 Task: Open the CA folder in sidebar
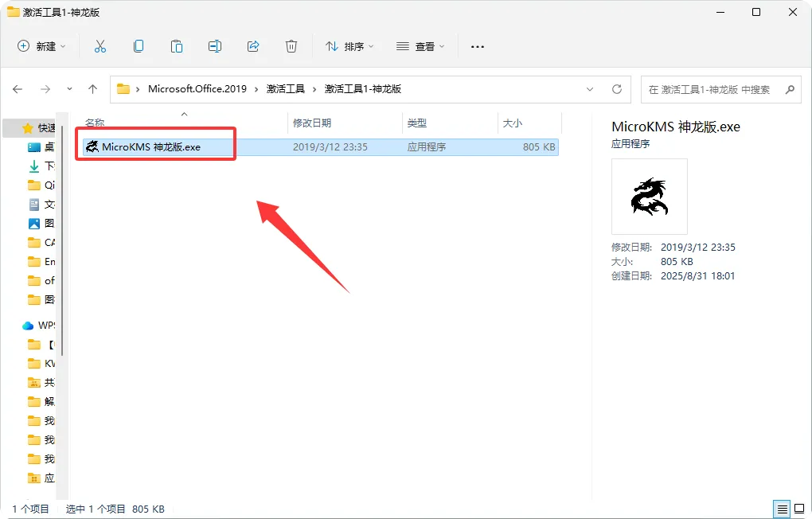pos(41,243)
